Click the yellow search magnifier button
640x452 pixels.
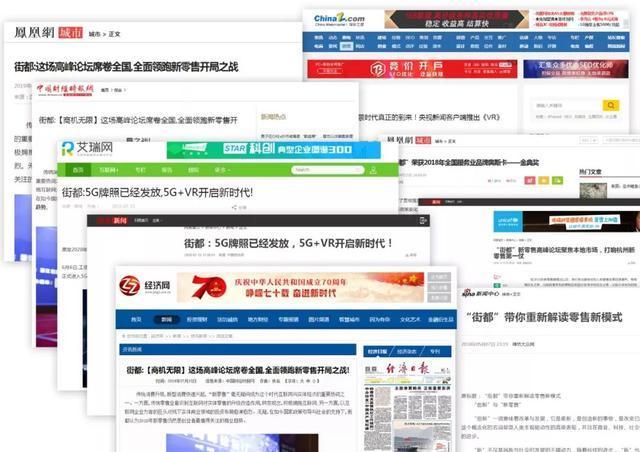coord(611,105)
